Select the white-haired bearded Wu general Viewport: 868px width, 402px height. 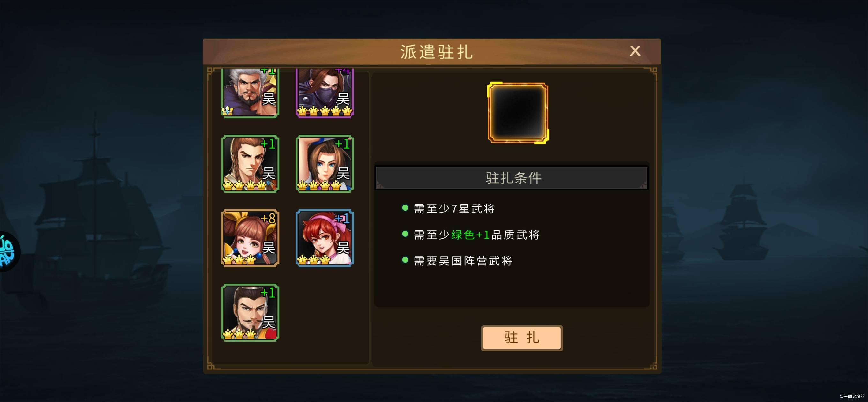pyautogui.click(x=250, y=93)
